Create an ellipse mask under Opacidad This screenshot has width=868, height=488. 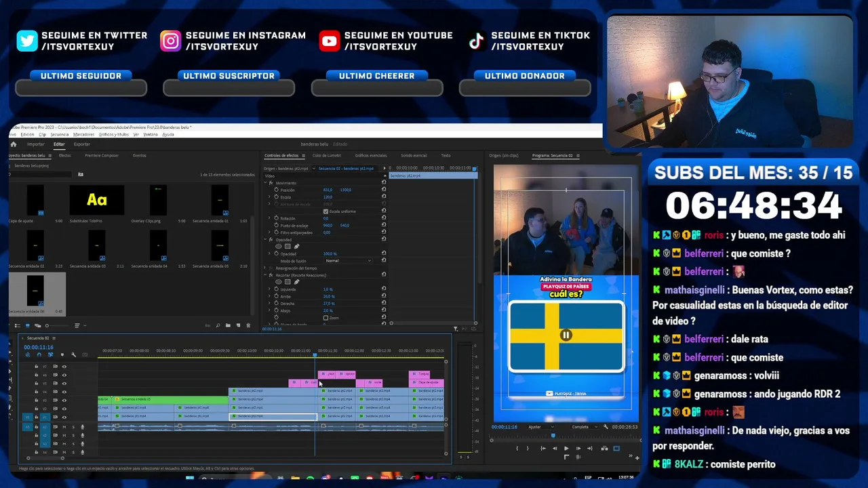tap(278, 246)
